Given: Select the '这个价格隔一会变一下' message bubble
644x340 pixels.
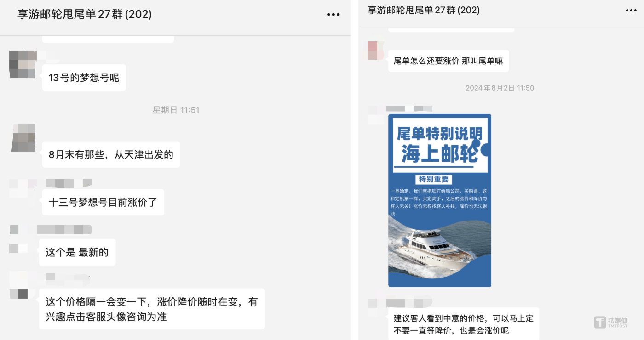Looking at the screenshot, I should [152, 309].
